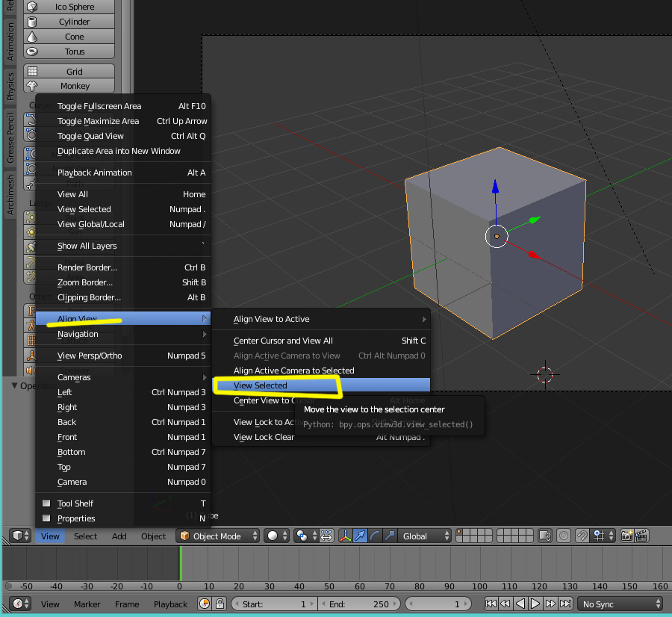The width and height of the screenshot is (672, 617).
Task: Toggle the 3D manipulator widget icon
Action: 346,536
